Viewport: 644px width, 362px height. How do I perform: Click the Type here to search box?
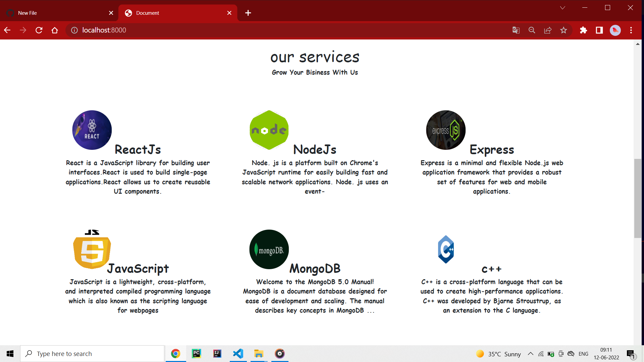(x=92, y=354)
